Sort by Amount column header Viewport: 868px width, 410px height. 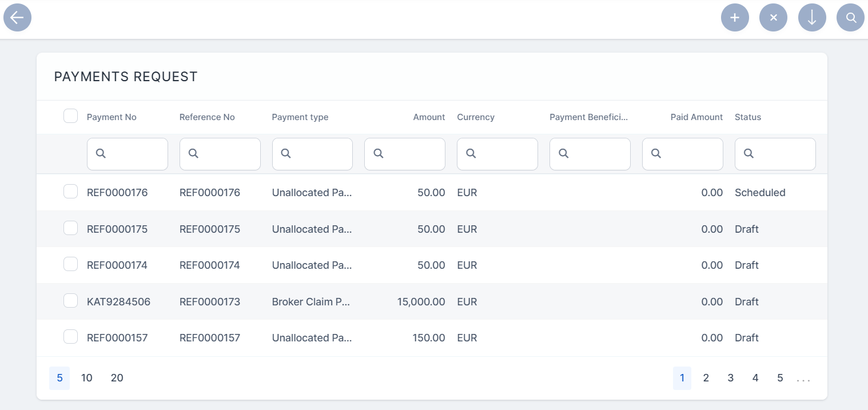coord(428,117)
